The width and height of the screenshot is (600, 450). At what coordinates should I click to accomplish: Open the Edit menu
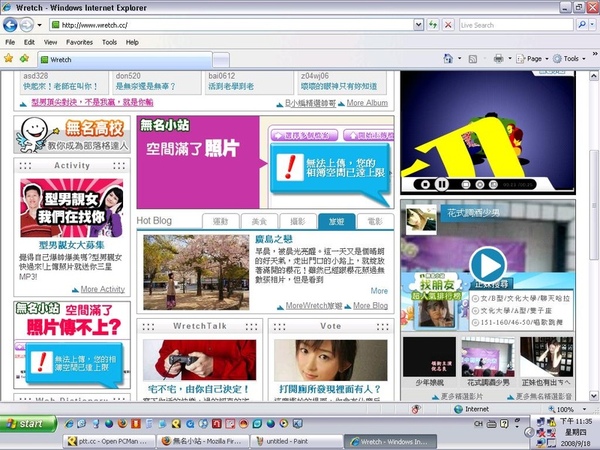pyautogui.click(x=29, y=42)
